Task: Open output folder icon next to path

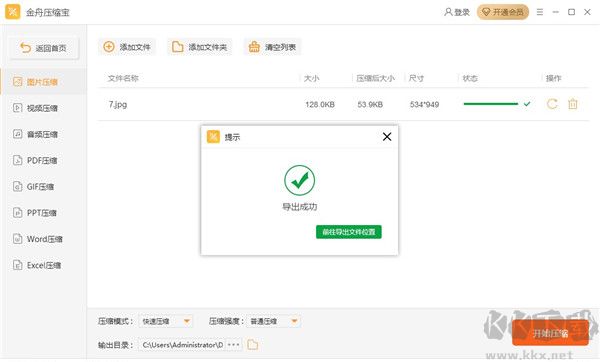Action: 253,344
